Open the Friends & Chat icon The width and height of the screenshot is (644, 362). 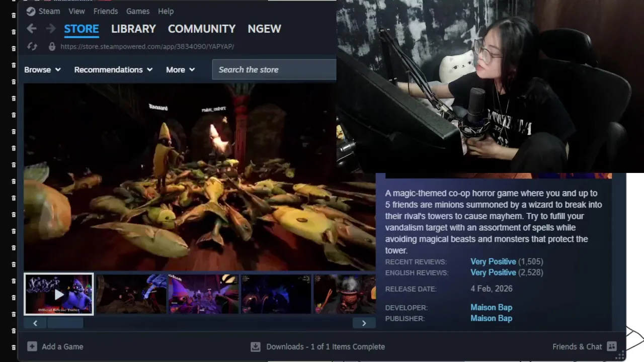click(x=612, y=346)
